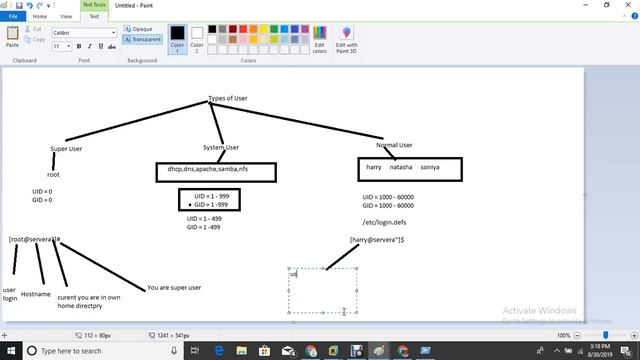Pick the dark red color swatch
Viewport: 640px width, 360px height.
pyautogui.click(x=233, y=29)
